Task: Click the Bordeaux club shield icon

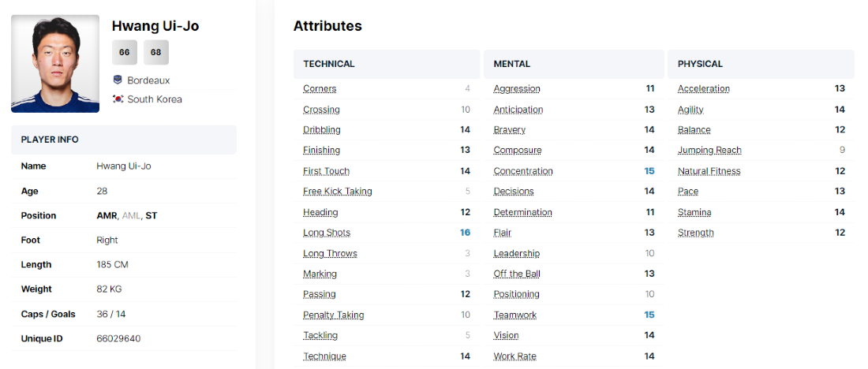Action: [x=118, y=80]
